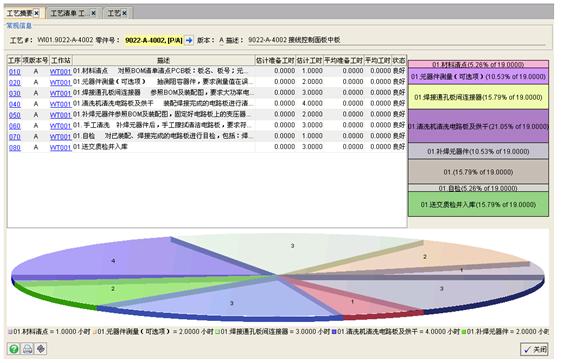Close the 工艺清单 tab using its X
Image resolution: width=566 pixels, height=363 pixels.
point(93,13)
